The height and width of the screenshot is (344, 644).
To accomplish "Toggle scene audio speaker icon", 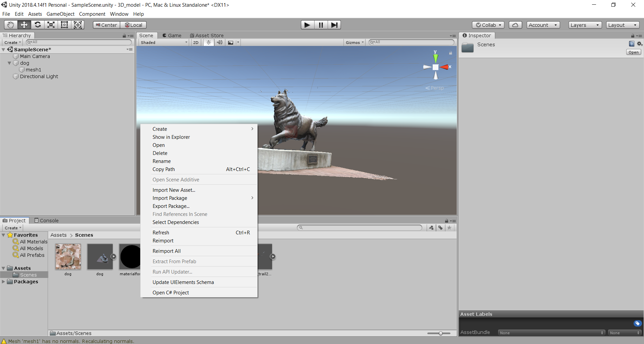I will pos(220,42).
